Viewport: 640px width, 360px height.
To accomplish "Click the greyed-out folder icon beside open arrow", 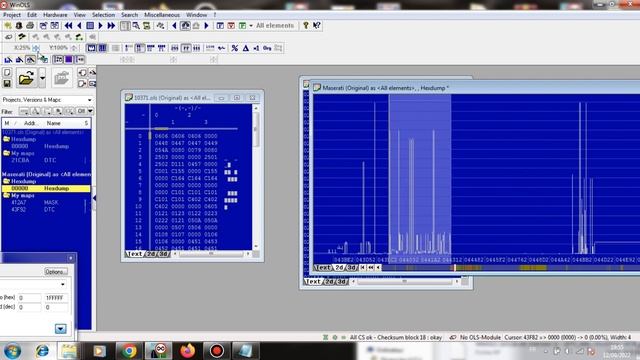I will (x=61, y=78).
